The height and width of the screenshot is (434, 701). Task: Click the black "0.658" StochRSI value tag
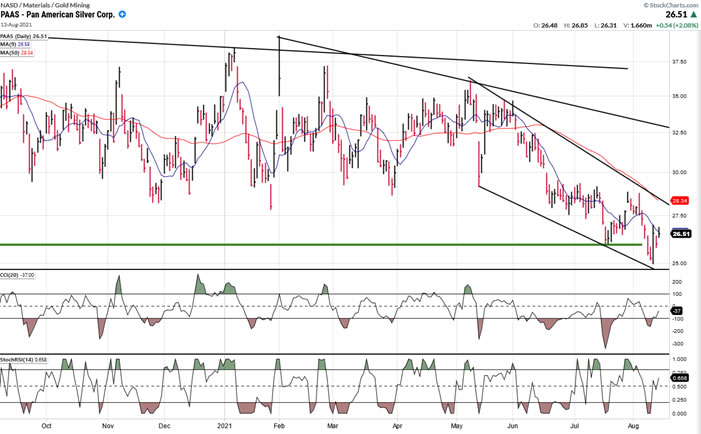(x=680, y=378)
